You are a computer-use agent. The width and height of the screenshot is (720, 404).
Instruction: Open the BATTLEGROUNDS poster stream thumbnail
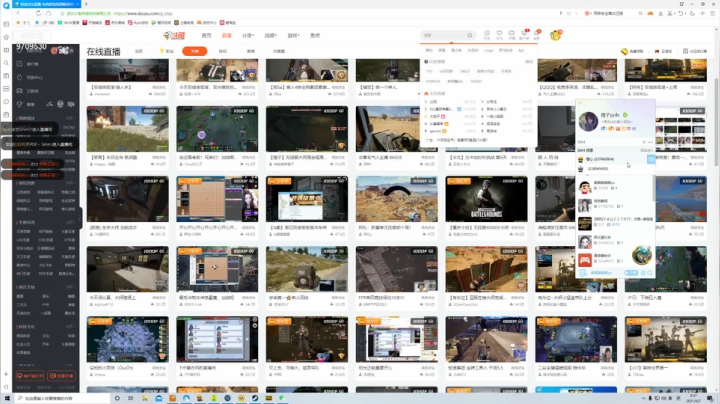[x=486, y=199]
